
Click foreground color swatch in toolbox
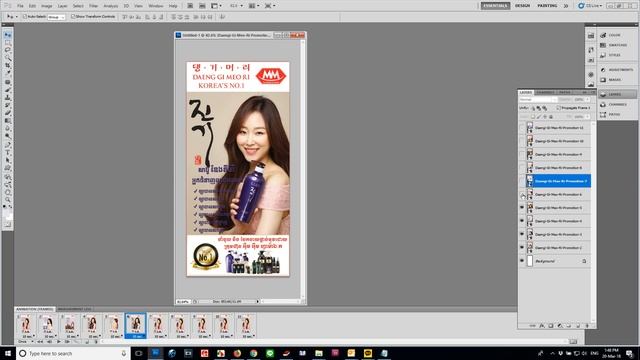coord(6,213)
